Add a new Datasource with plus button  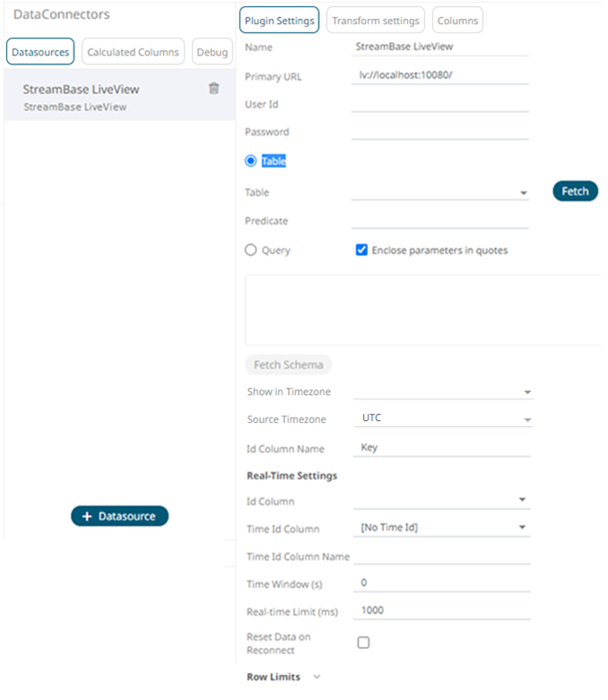click(x=119, y=516)
